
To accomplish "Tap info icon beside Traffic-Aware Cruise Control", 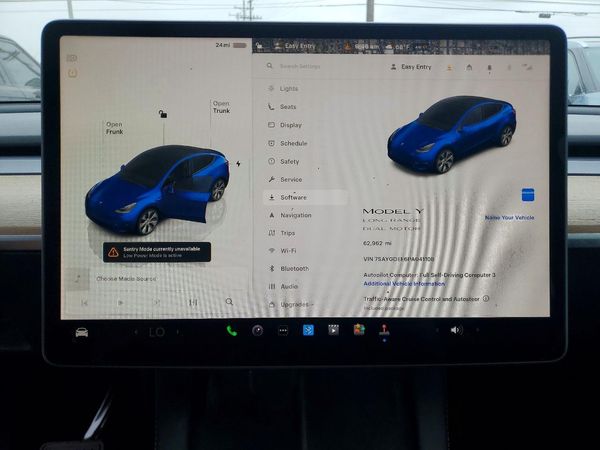I will [x=486, y=298].
